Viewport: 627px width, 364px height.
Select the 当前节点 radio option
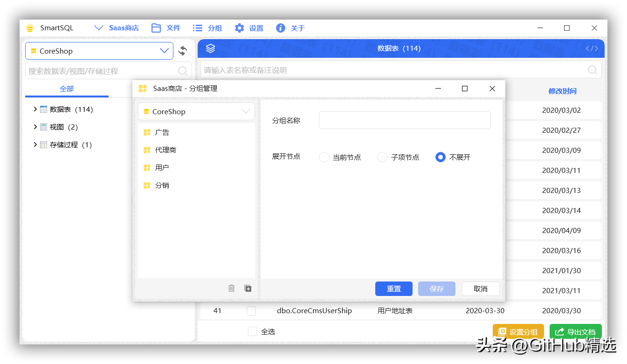(x=324, y=157)
